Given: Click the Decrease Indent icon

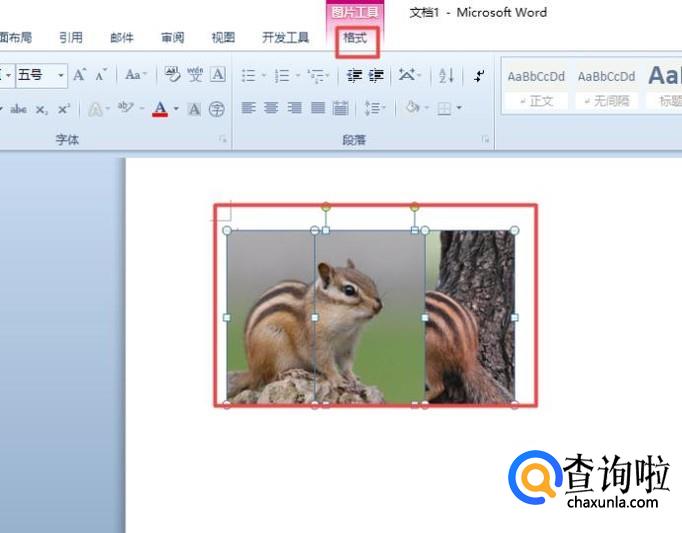Looking at the screenshot, I should 354,76.
